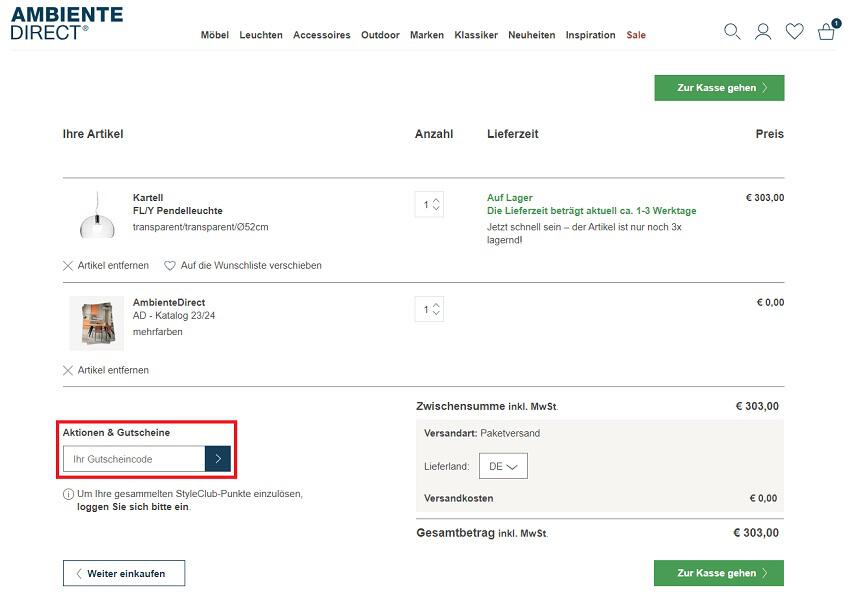Image resolution: width=858 pixels, height=594 pixels.
Task: Click the Ambiente Direct logo
Action: click(x=67, y=24)
